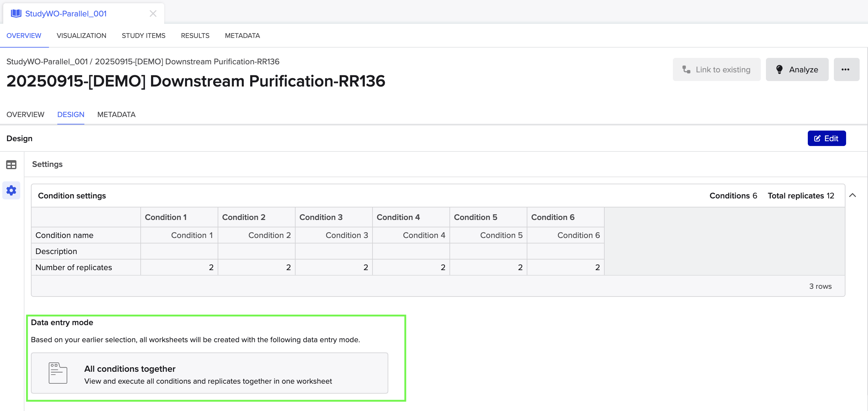Click the blue Edit button
868x411 pixels.
tap(826, 138)
